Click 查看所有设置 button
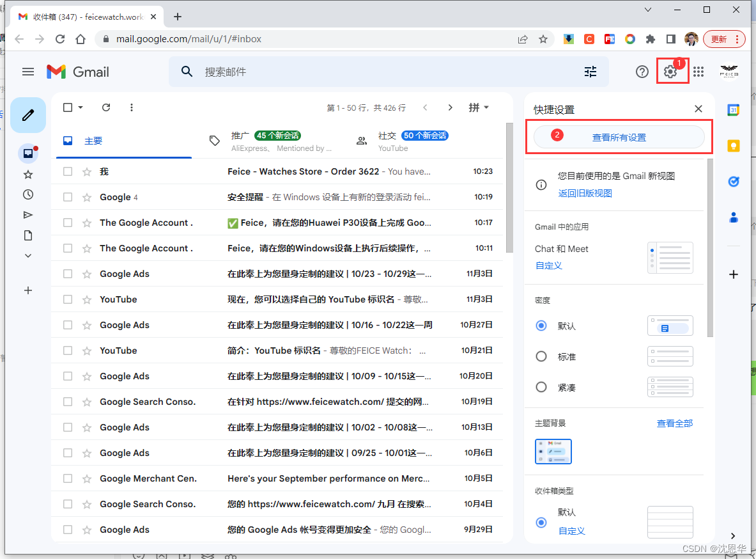The height and width of the screenshot is (559, 756). pos(619,138)
